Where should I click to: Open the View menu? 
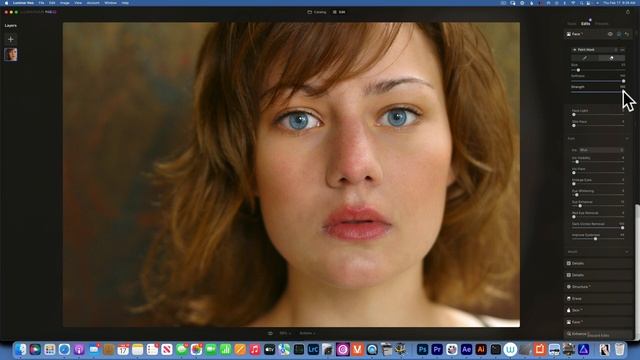[78, 3]
